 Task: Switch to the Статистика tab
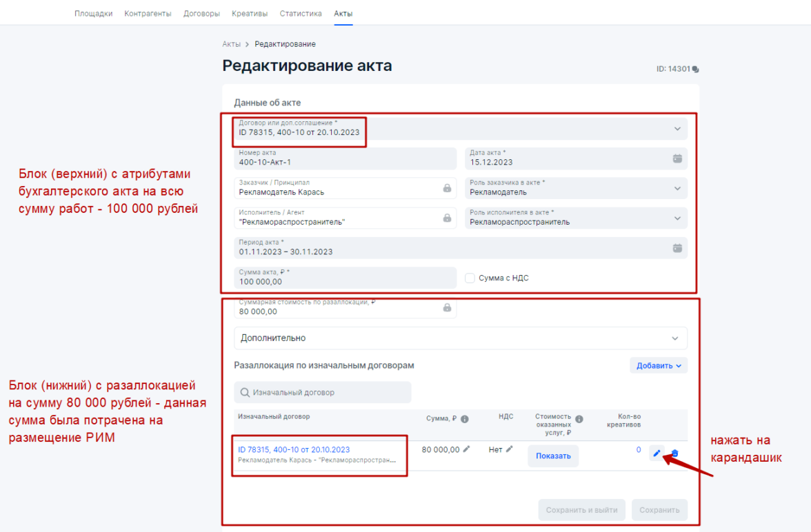[x=301, y=14]
